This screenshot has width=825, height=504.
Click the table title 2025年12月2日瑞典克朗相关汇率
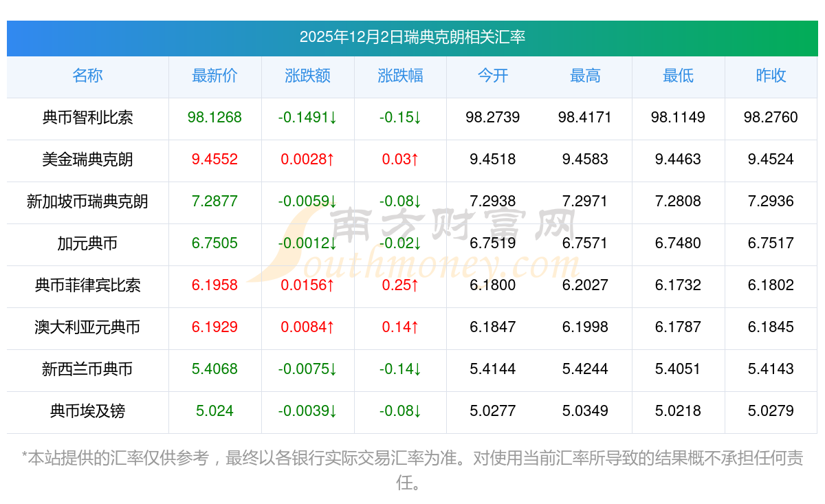[412, 37]
